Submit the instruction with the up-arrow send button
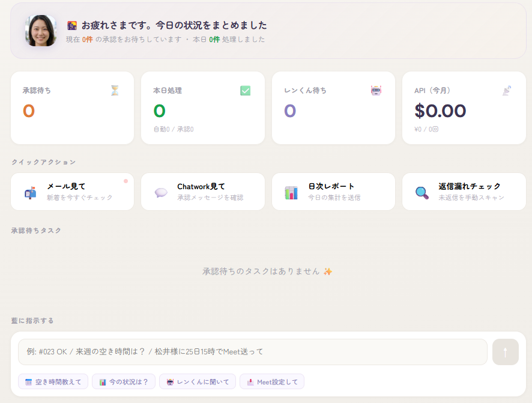 pos(506,352)
